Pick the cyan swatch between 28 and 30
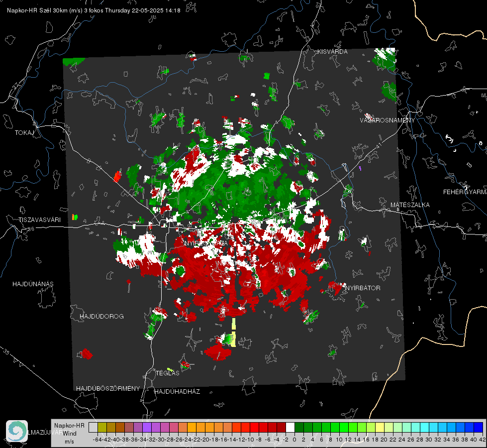Image resolution: width=487 pixels, height=448 pixels. [425, 427]
